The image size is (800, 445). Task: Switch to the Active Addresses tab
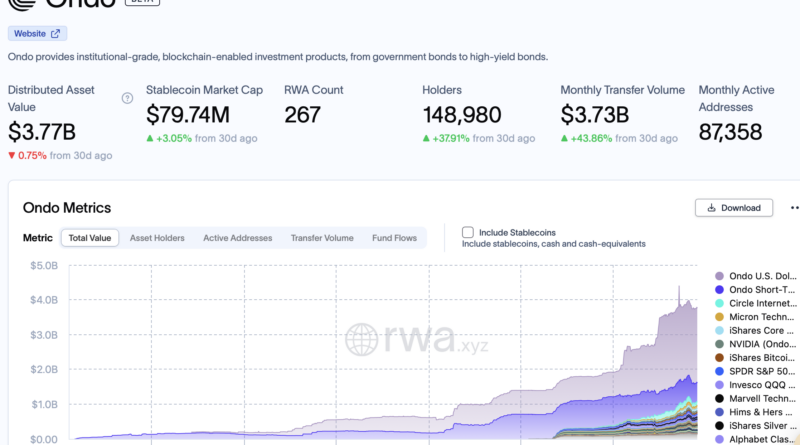point(238,238)
